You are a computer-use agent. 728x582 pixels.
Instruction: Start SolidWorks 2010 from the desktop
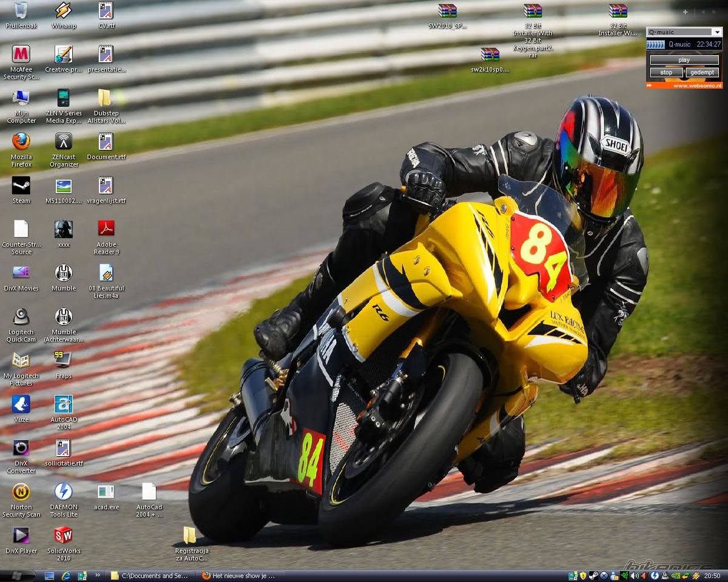tap(64, 535)
